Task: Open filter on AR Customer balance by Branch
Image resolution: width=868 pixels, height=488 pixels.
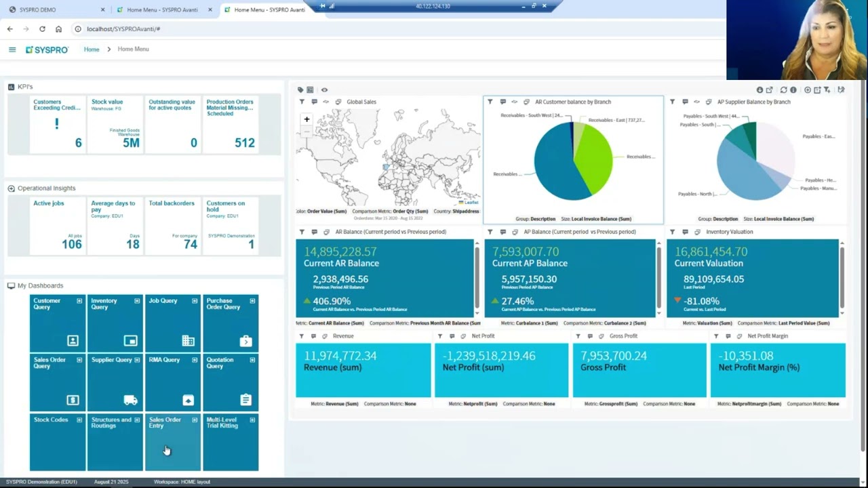Action: pos(490,102)
